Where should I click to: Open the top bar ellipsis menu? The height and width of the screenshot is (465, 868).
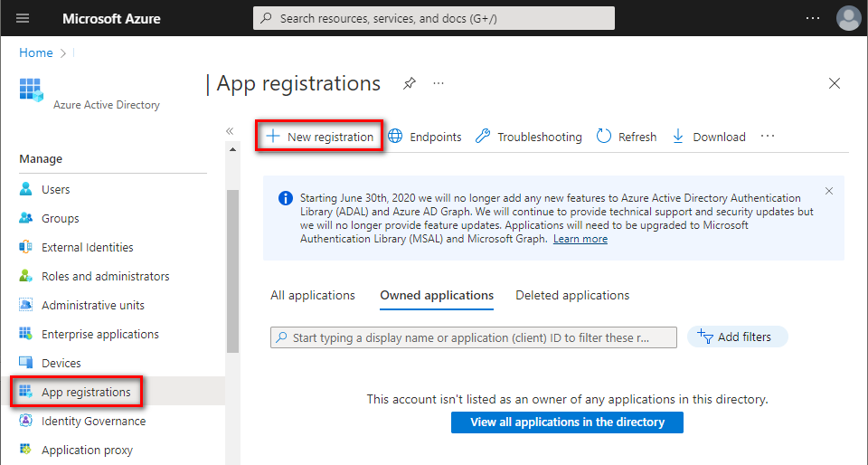(x=813, y=18)
